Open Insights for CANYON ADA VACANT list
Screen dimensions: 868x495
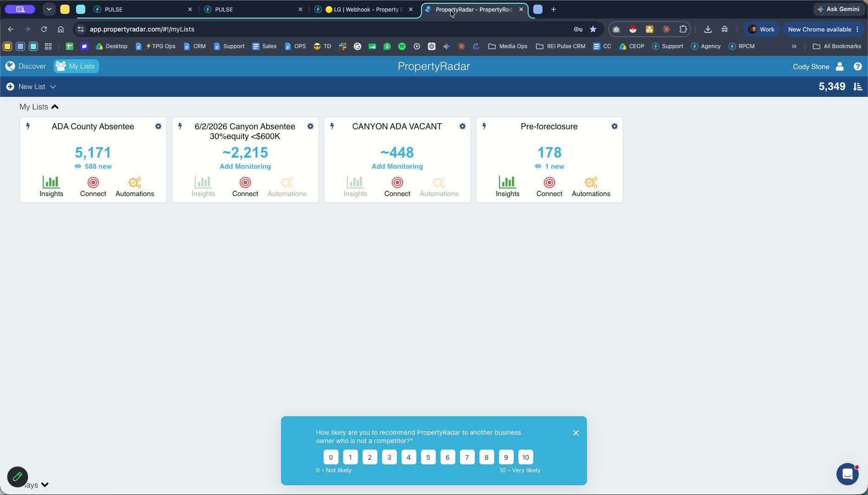[x=356, y=186]
